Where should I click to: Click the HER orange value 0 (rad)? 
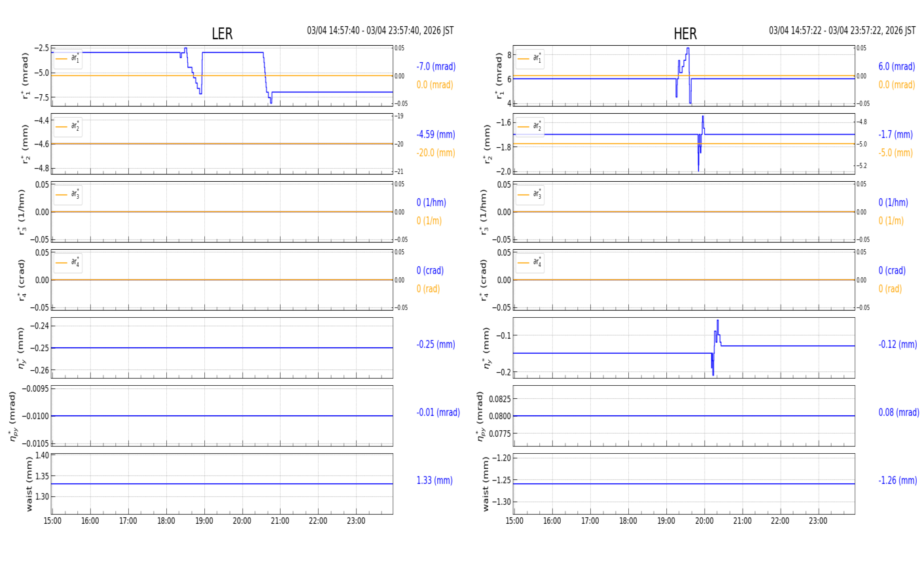(x=890, y=289)
